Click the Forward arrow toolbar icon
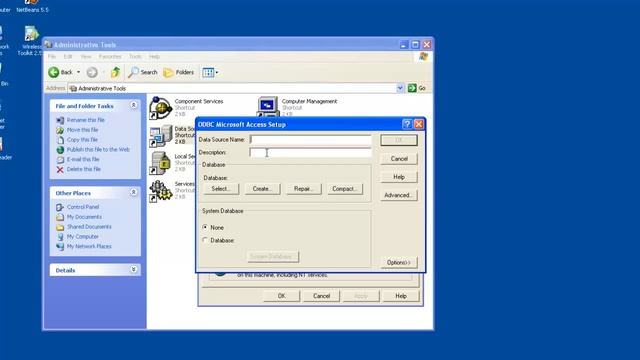This screenshot has height=360, width=640. click(92, 72)
